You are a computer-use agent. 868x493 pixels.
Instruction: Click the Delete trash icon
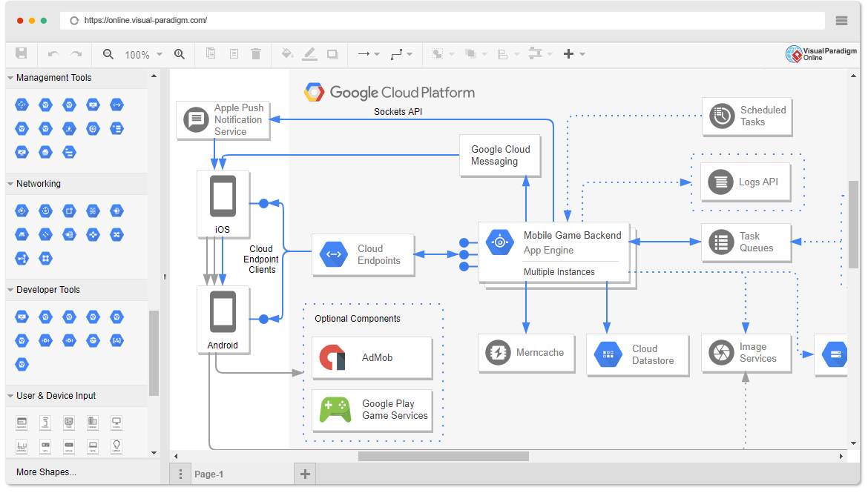coord(256,53)
